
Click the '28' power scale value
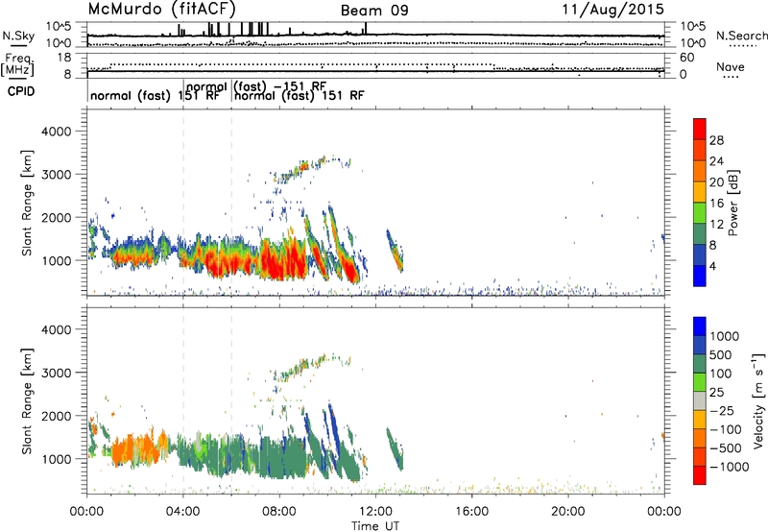click(716, 140)
